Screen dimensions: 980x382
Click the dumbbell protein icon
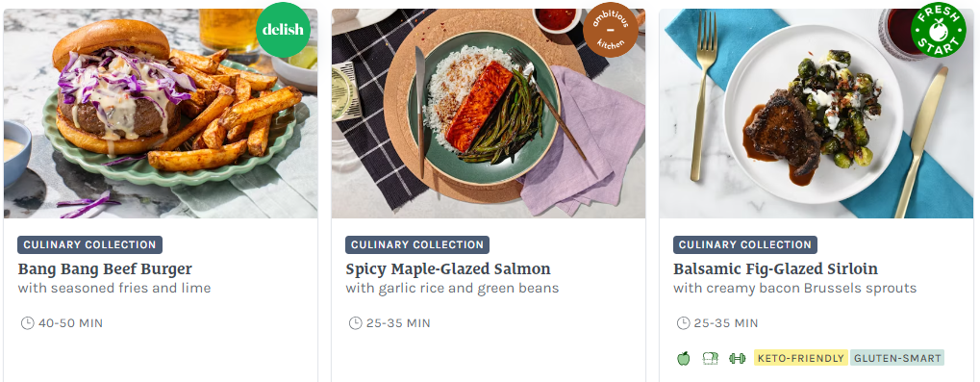(x=738, y=358)
